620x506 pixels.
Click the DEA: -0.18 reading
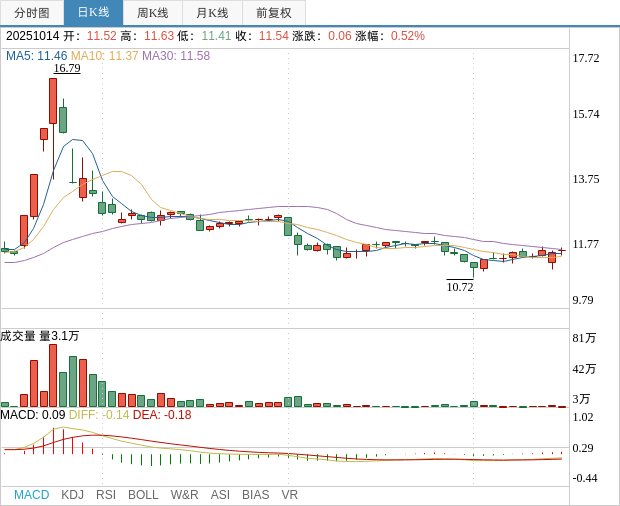[x=162, y=415]
